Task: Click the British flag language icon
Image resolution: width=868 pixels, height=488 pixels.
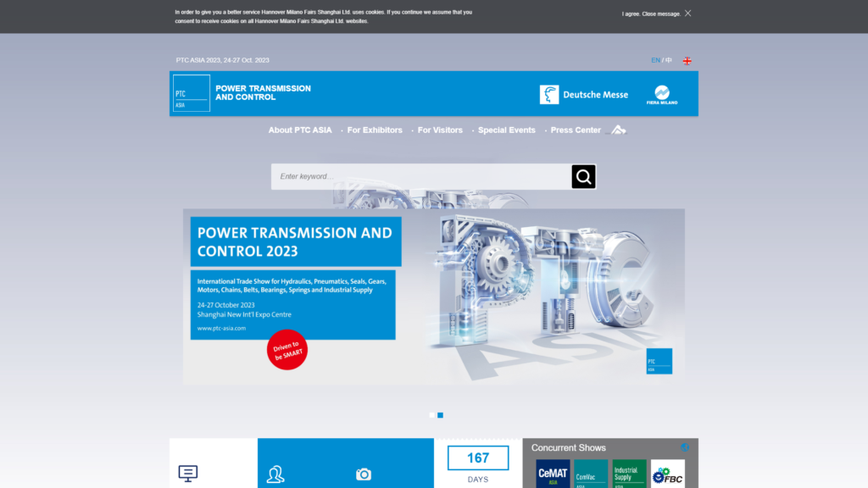Action: click(x=687, y=60)
